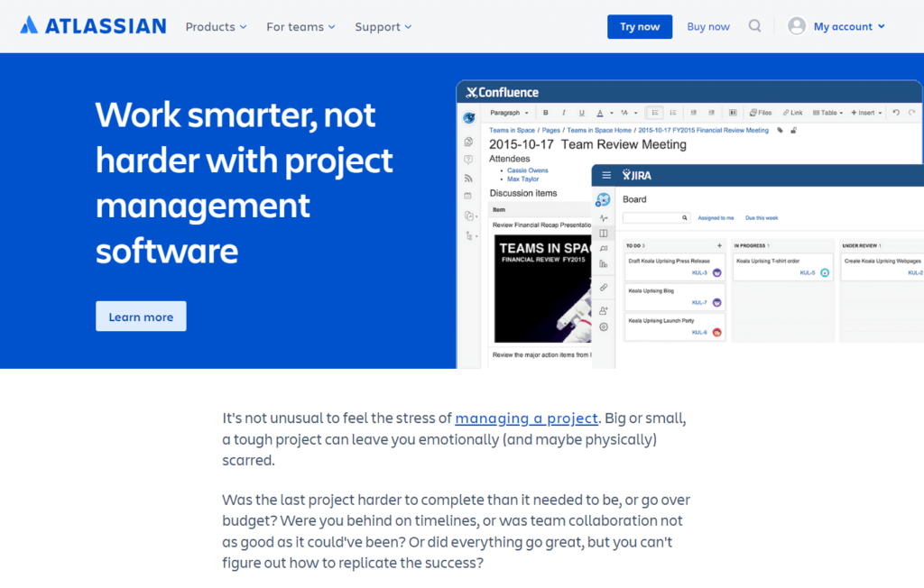Image resolution: width=924 pixels, height=588 pixels.
Task: Click the redo arrow in Confluence
Action: coord(911,113)
